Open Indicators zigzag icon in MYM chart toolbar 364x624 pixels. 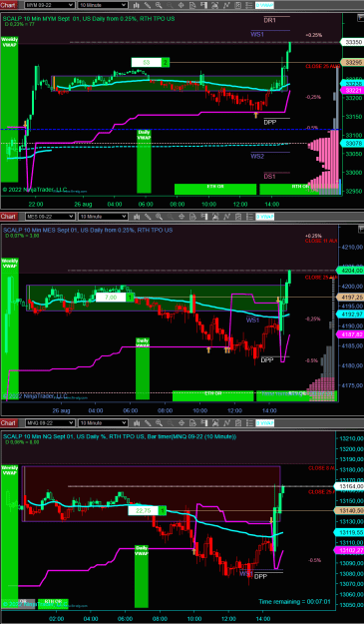pos(226,5)
